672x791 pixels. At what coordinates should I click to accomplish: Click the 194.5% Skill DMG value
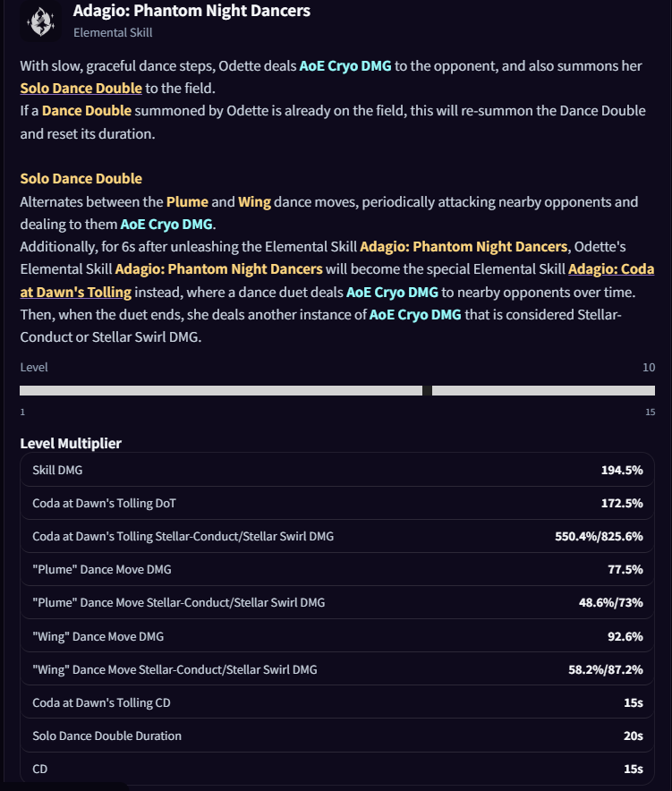pos(622,470)
